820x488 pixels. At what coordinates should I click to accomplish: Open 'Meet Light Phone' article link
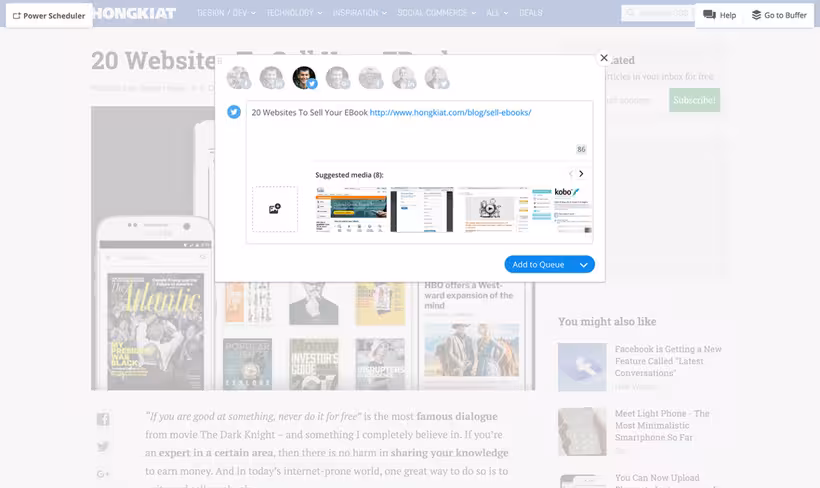(x=662, y=425)
